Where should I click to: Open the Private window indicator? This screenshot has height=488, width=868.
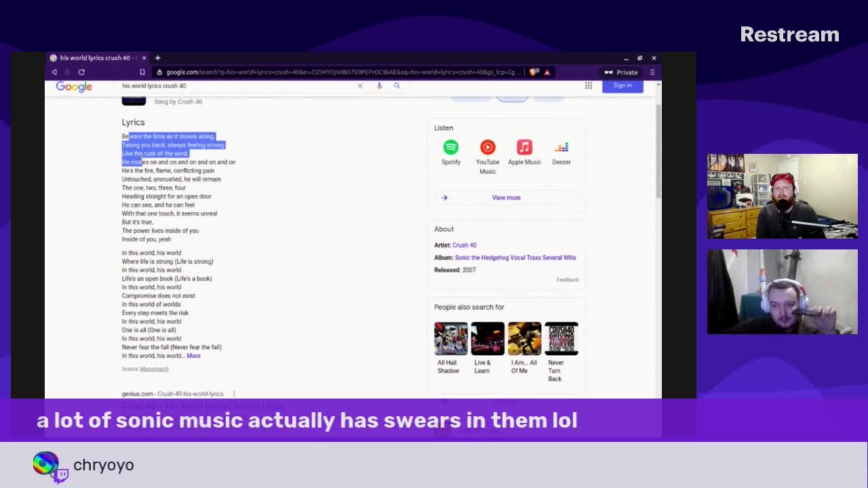tap(621, 72)
